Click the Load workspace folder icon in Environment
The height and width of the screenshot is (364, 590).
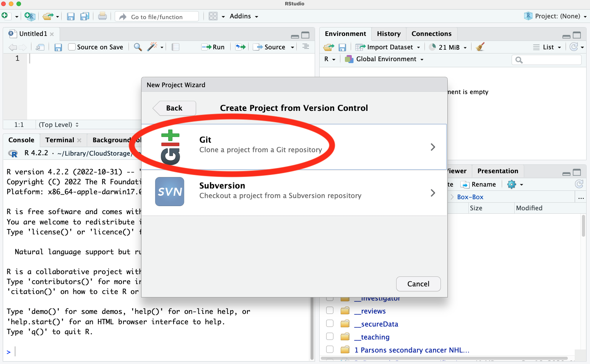(328, 47)
